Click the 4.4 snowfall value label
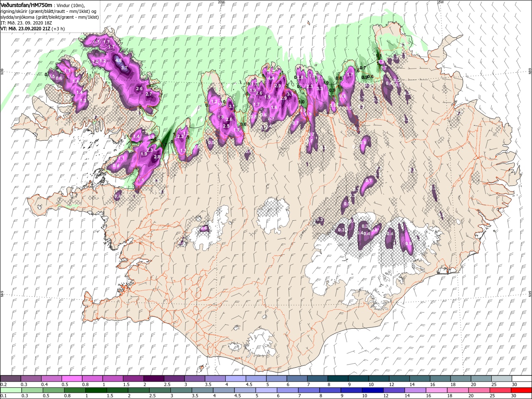This screenshot has width=532, height=399. tap(271, 79)
